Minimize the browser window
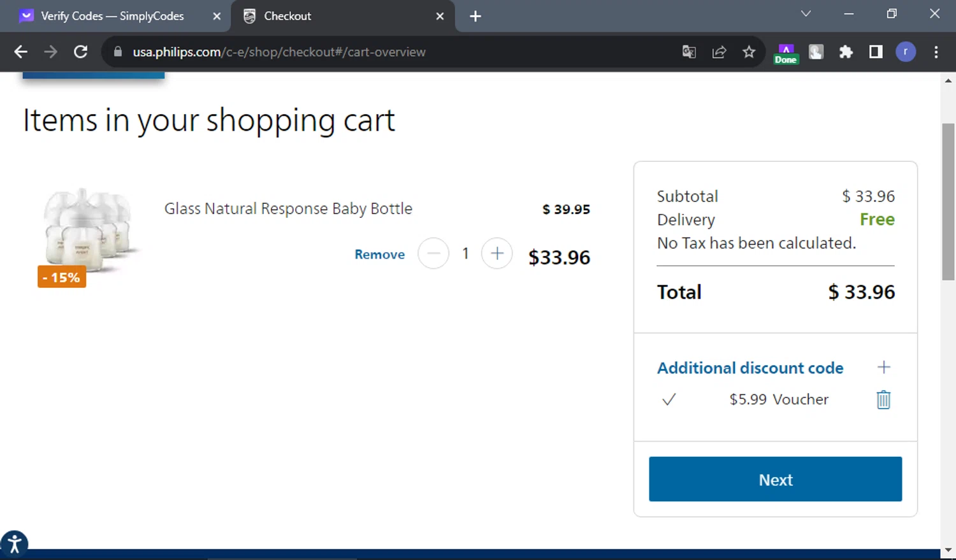Screen dimensions: 956x560 [848, 13]
